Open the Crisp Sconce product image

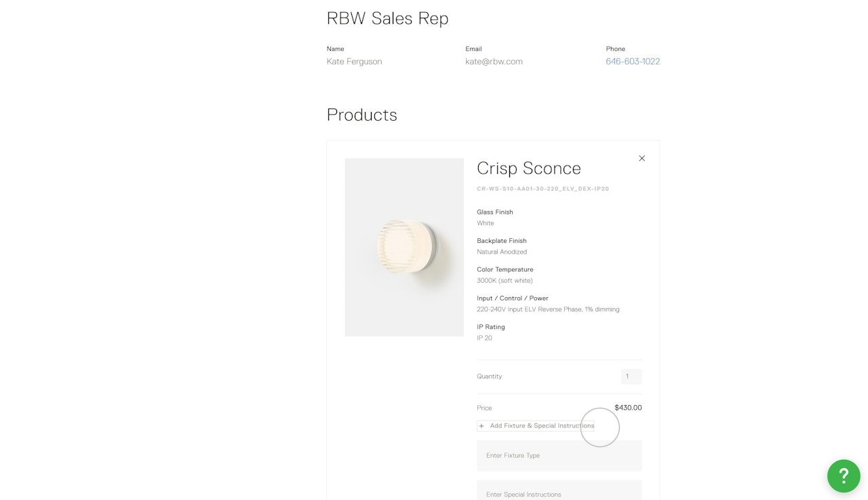[x=404, y=247]
